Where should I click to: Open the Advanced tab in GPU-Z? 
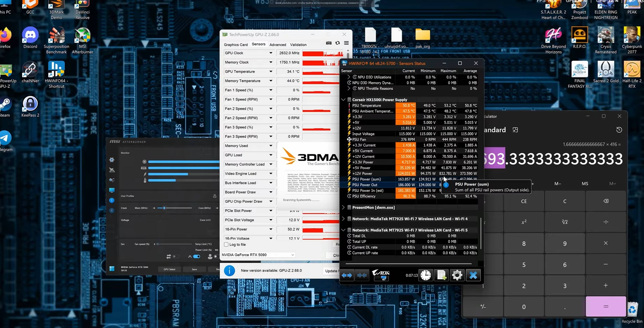click(x=278, y=45)
